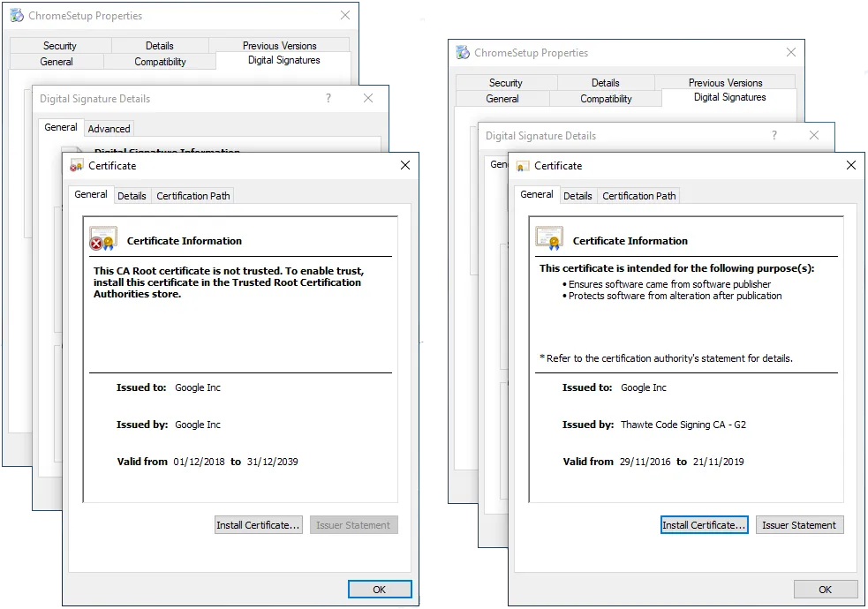Viewport: 868px width, 609px height.
Task: Click the help question mark in left Digital Signature Details
Action: pos(328,99)
